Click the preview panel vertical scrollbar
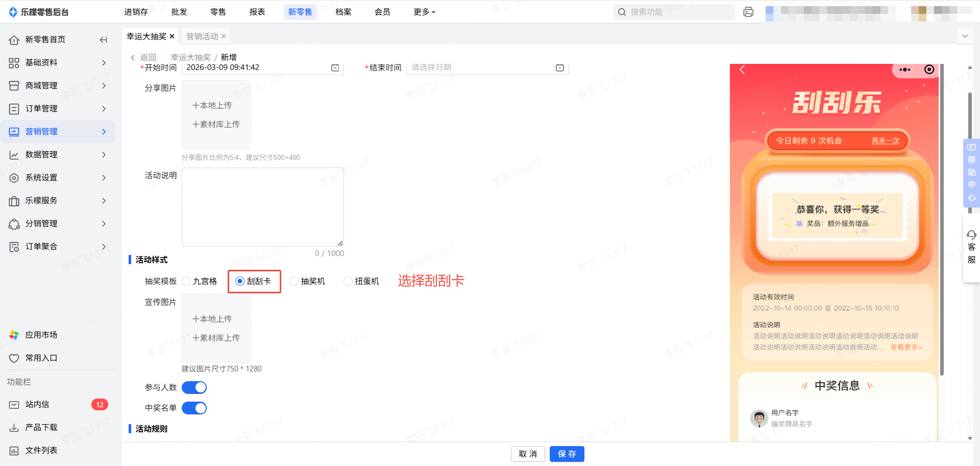The height and width of the screenshot is (466, 980). coord(942,220)
